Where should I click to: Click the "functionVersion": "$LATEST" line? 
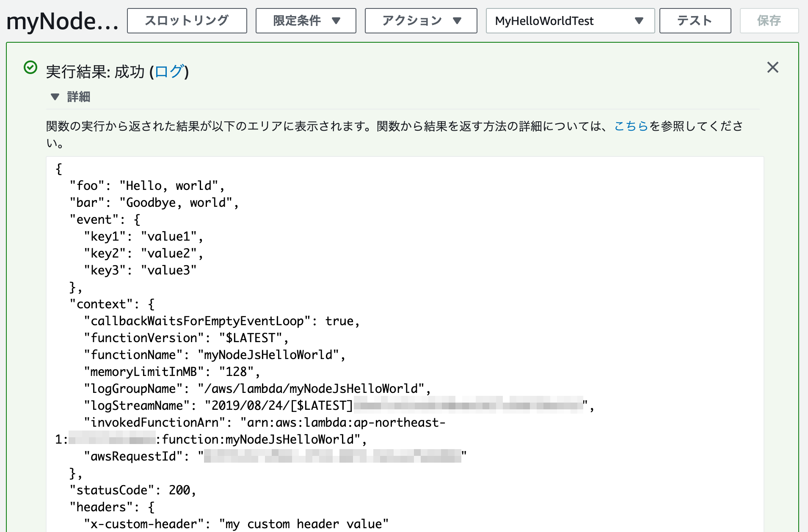coord(186,338)
